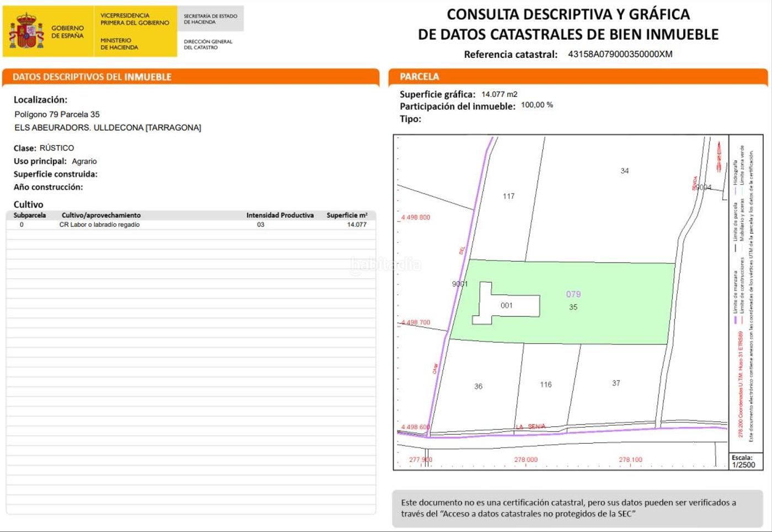Click parcel 116 on the map

coord(545,385)
